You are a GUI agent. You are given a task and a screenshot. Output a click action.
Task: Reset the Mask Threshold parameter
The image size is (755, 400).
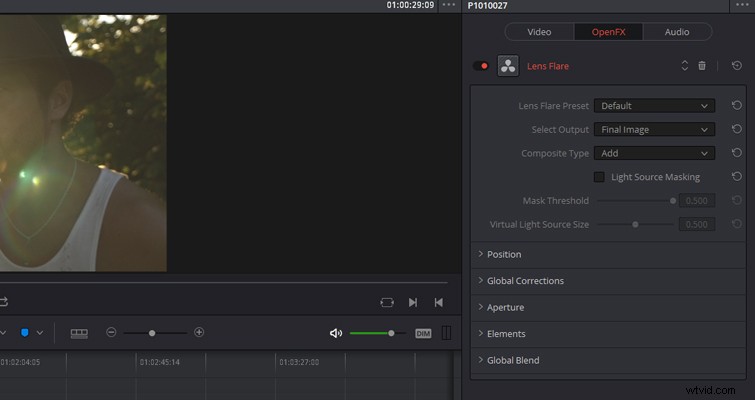tap(737, 200)
